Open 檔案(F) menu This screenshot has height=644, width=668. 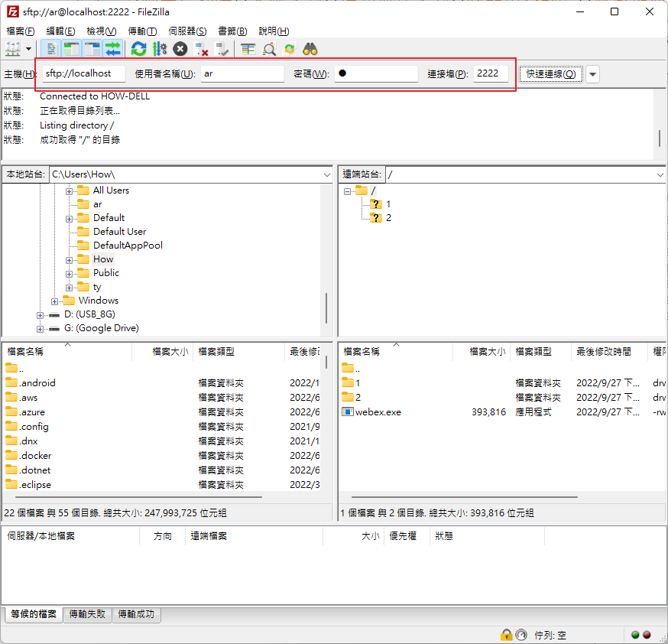(21, 31)
